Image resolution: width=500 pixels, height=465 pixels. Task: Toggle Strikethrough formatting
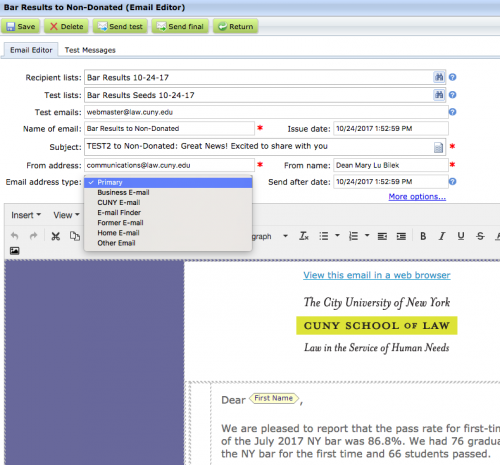[480, 236]
